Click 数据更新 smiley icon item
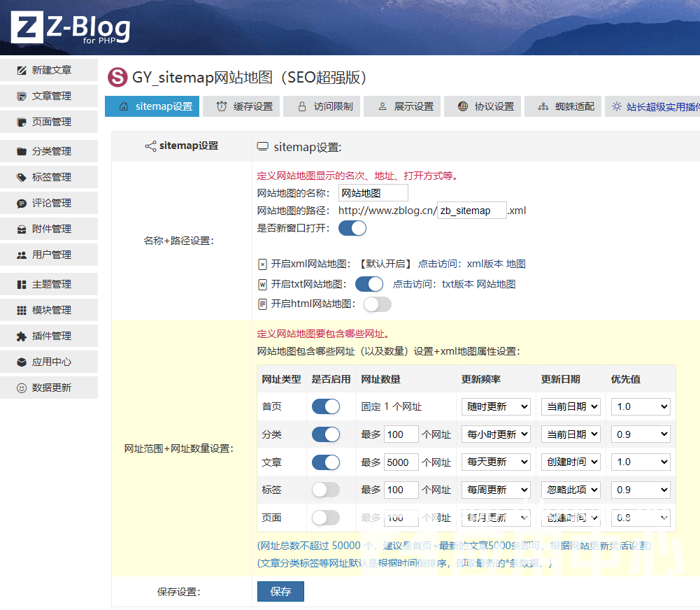 [x=49, y=388]
